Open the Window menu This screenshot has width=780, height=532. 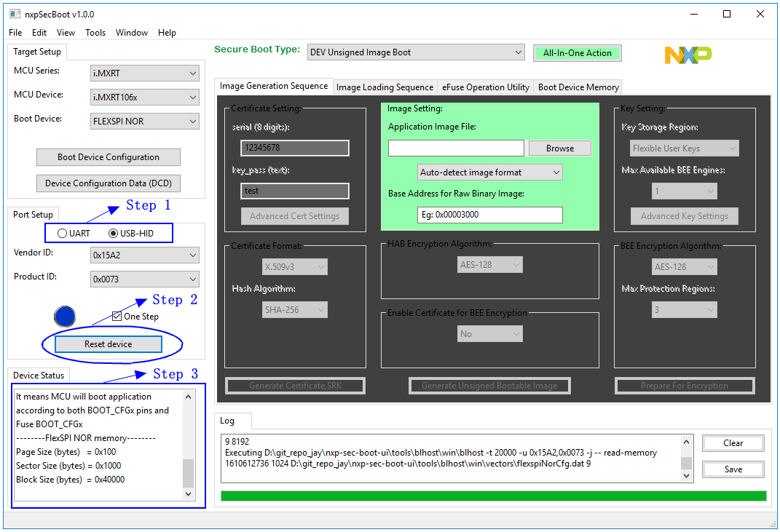pyautogui.click(x=132, y=32)
